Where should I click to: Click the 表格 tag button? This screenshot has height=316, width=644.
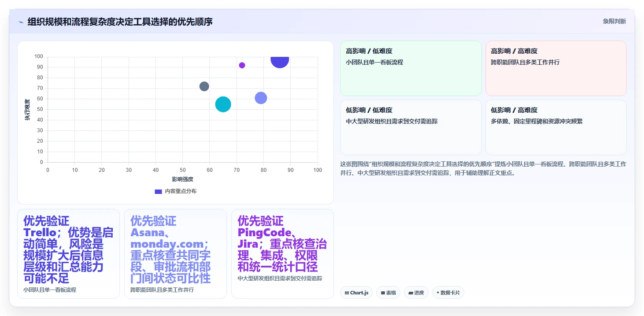pos(388,293)
